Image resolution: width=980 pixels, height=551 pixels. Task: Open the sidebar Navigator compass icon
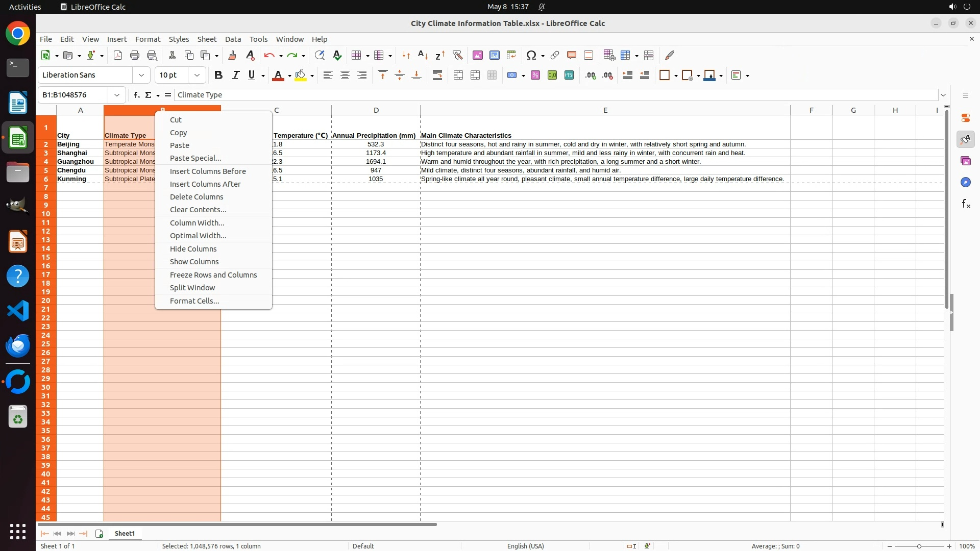(965, 182)
